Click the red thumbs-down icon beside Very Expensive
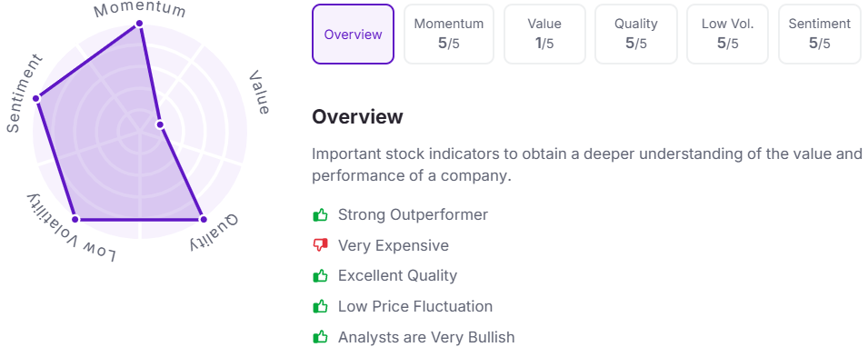The width and height of the screenshot is (868, 357). [320, 245]
